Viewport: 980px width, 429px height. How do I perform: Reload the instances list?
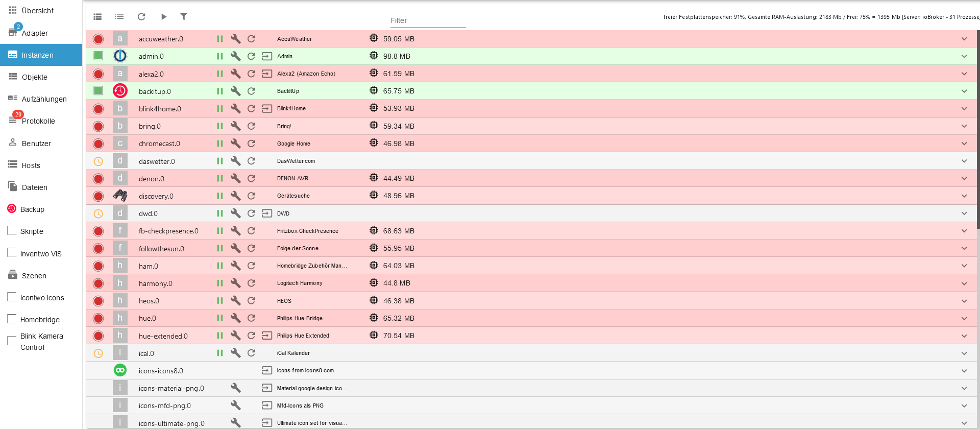coord(141,17)
